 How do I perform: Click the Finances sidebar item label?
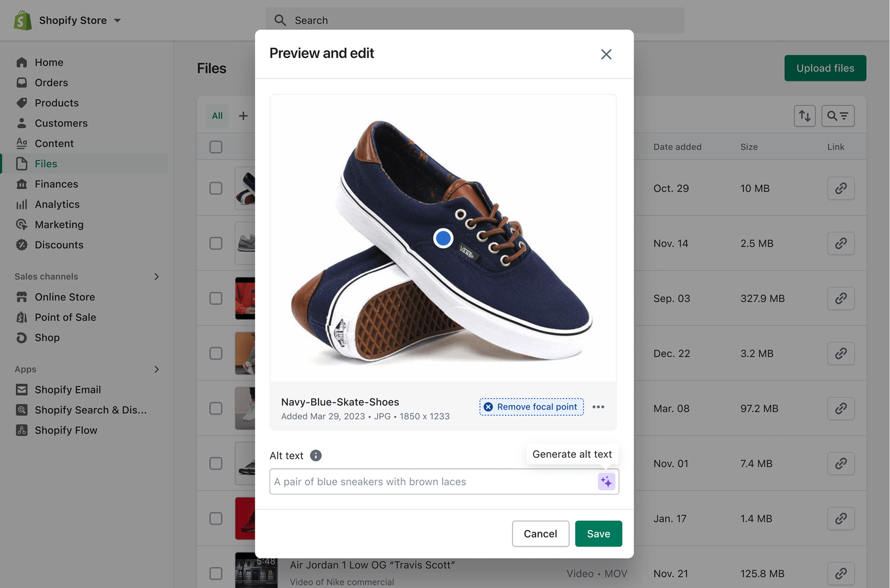57,184
